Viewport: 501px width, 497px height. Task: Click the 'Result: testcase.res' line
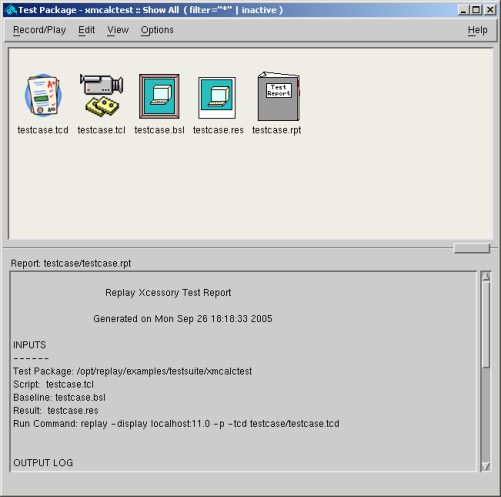coord(56,410)
